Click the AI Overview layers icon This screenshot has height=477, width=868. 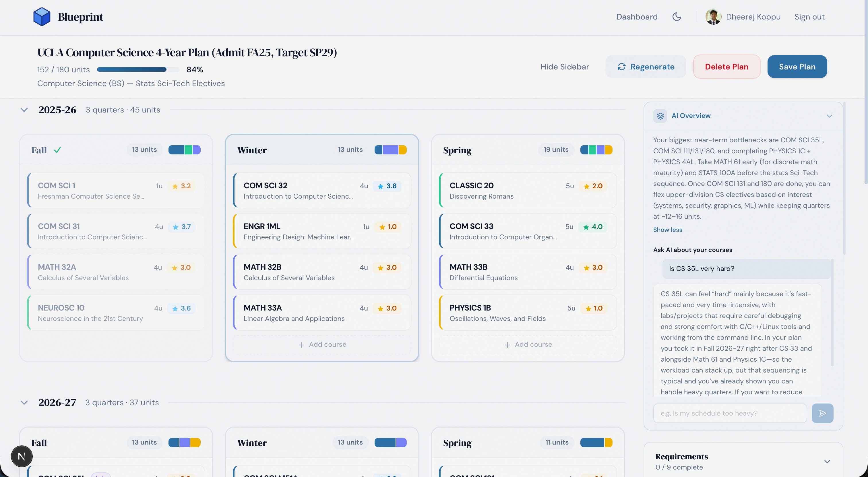pos(660,116)
